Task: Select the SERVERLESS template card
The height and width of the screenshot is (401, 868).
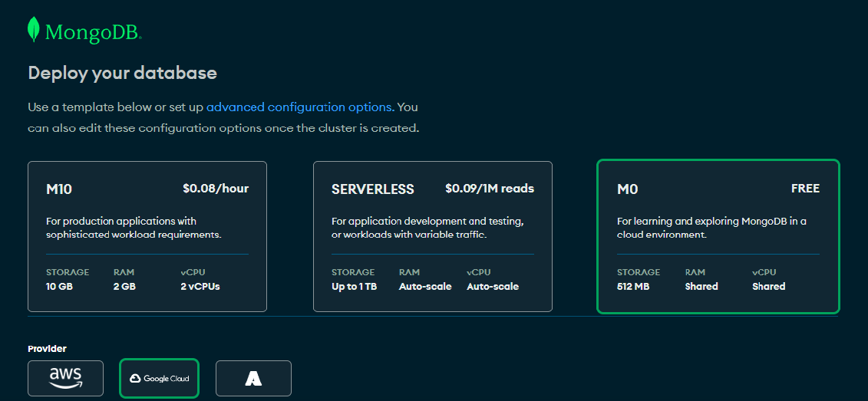Action: 433,237
